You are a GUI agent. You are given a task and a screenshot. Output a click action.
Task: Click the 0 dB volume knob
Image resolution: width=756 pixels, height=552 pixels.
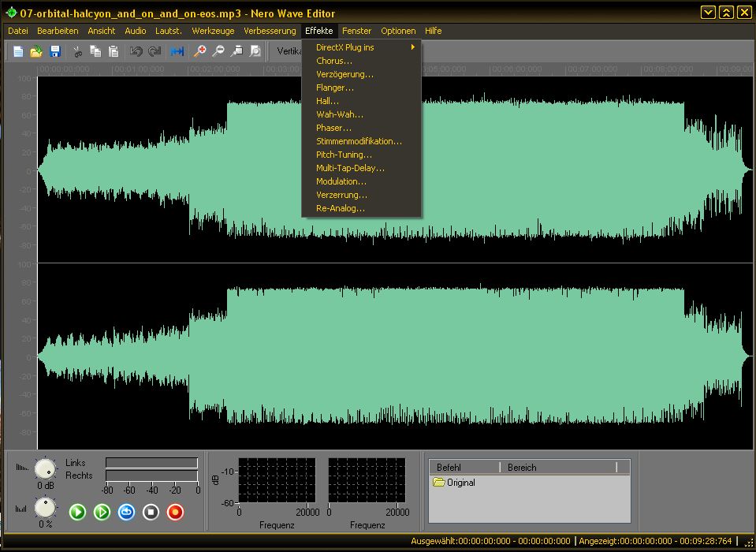click(x=46, y=468)
